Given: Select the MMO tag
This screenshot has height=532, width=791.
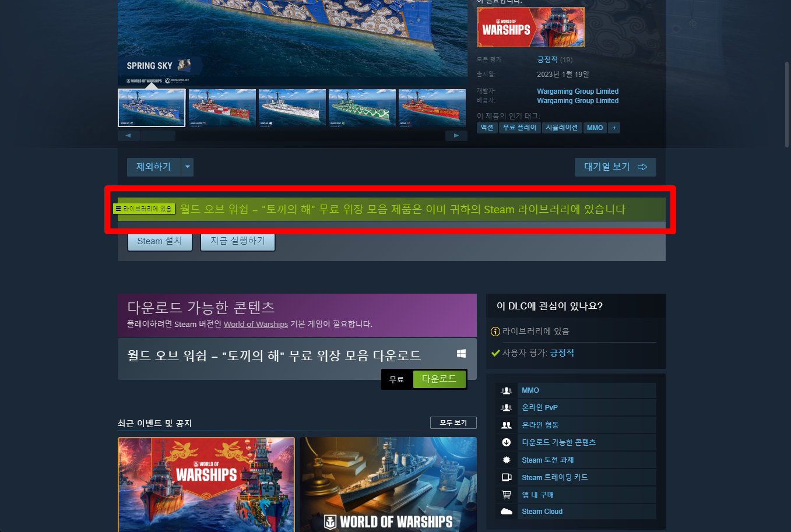Looking at the screenshot, I should point(595,128).
